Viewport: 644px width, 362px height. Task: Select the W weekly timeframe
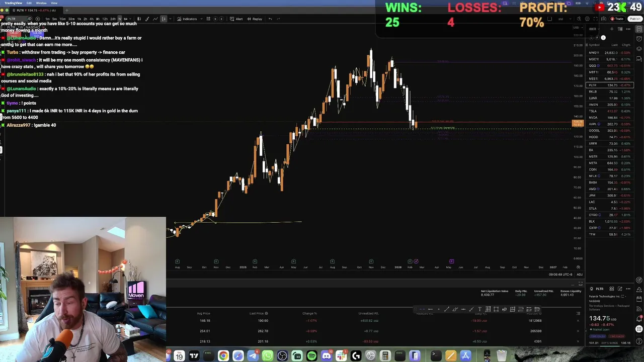pos(120,19)
